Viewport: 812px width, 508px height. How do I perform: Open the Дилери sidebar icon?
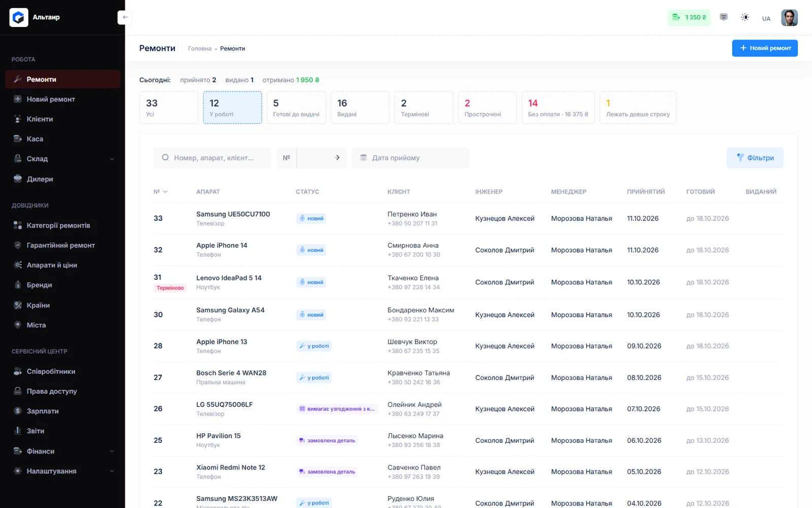[18, 179]
